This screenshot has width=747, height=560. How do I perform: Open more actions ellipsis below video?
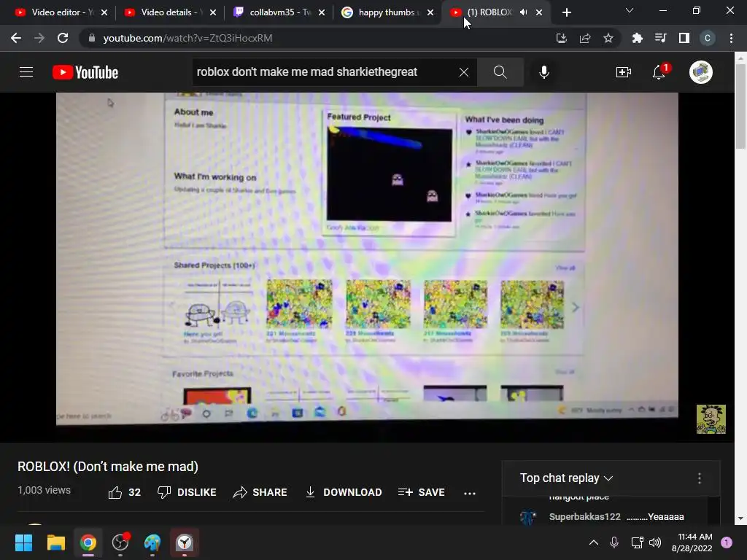pos(470,494)
